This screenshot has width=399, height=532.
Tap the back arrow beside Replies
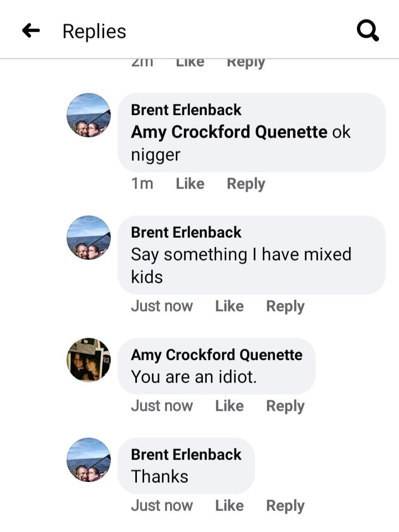click(x=31, y=31)
